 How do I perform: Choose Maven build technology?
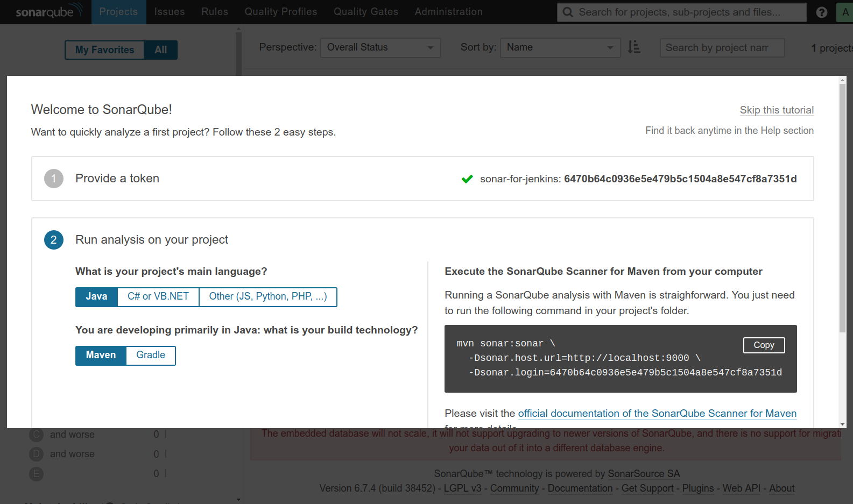pos(101,355)
